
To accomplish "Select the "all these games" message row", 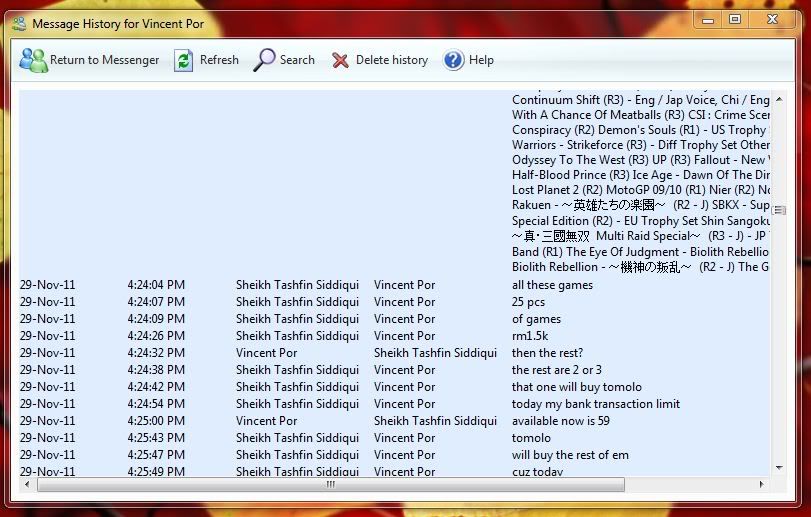I will [x=552, y=285].
